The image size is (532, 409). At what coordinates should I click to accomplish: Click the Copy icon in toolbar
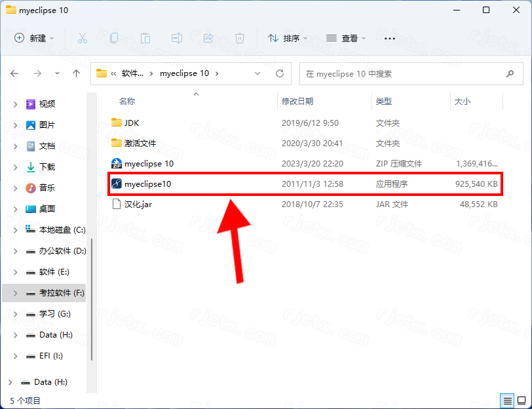click(114, 38)
